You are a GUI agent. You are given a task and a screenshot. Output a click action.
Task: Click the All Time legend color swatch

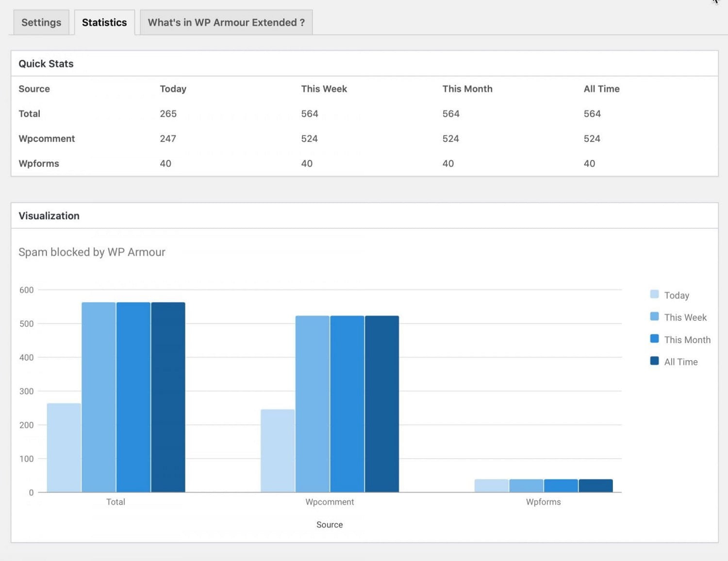click(654, 361)
